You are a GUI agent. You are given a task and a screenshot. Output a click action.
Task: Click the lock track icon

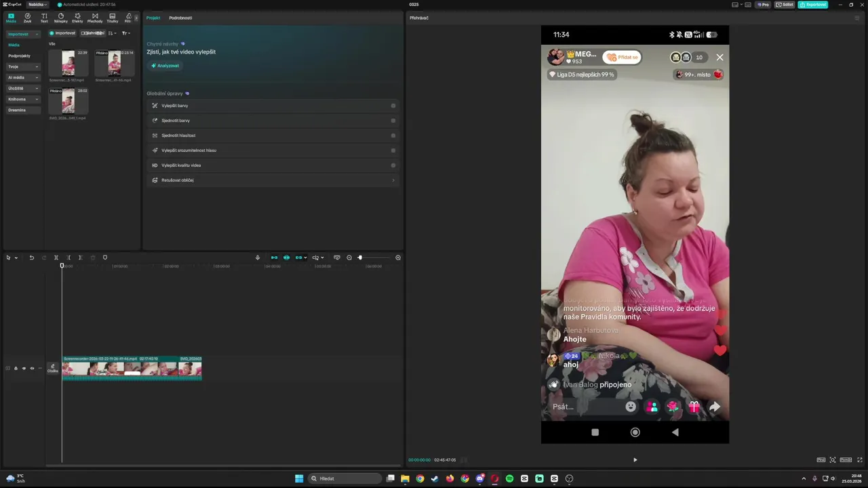tap(16, 368)
